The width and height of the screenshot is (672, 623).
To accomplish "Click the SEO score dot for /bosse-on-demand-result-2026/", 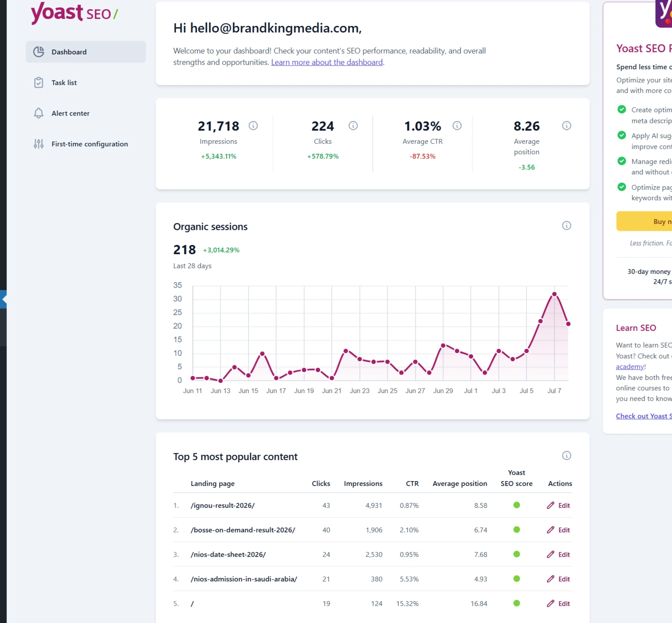I will click(x=517, y=530).
